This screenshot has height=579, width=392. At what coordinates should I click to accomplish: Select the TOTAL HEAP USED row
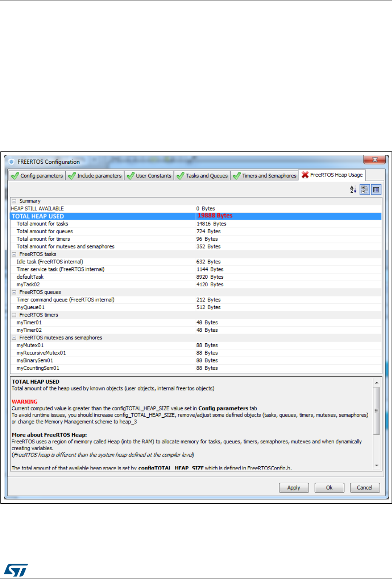[196, 216]
